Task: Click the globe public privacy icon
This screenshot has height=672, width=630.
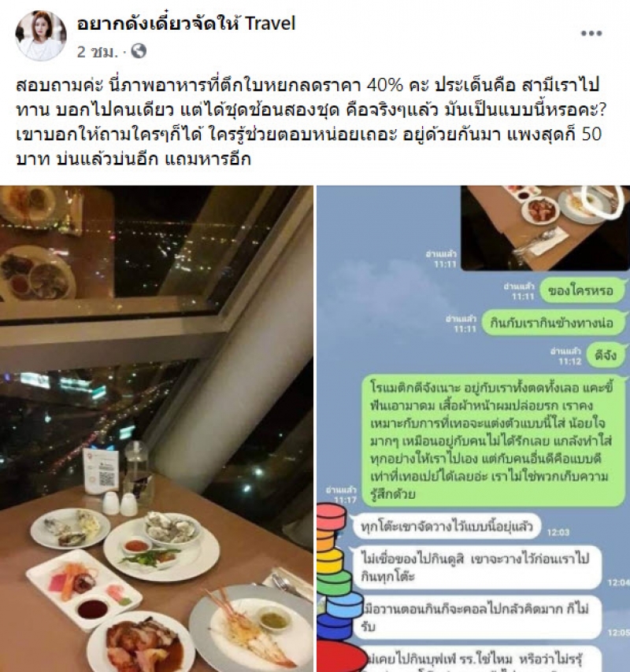Action: 139,51
